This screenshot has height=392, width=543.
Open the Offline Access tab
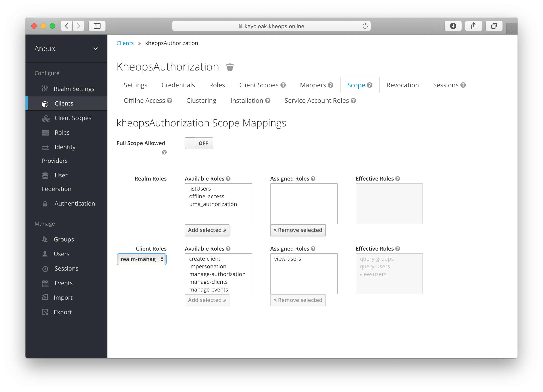(144, 101)
